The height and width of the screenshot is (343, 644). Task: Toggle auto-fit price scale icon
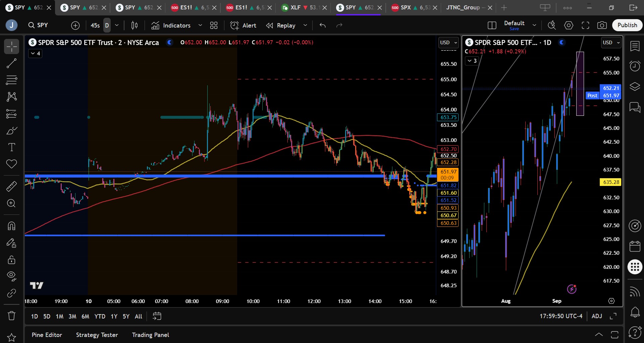click(613, 316)
